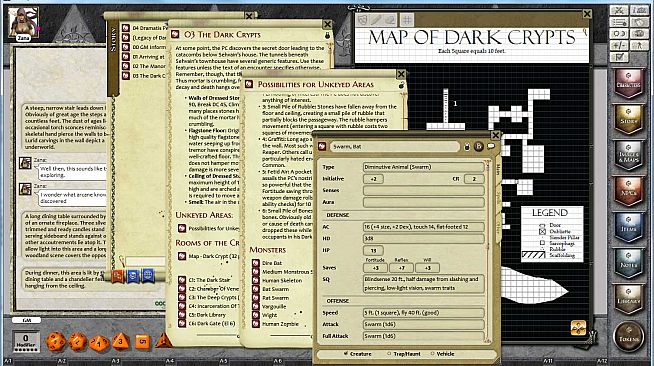
Task: Click the grid tool on map toolbar
Action: 407,19
